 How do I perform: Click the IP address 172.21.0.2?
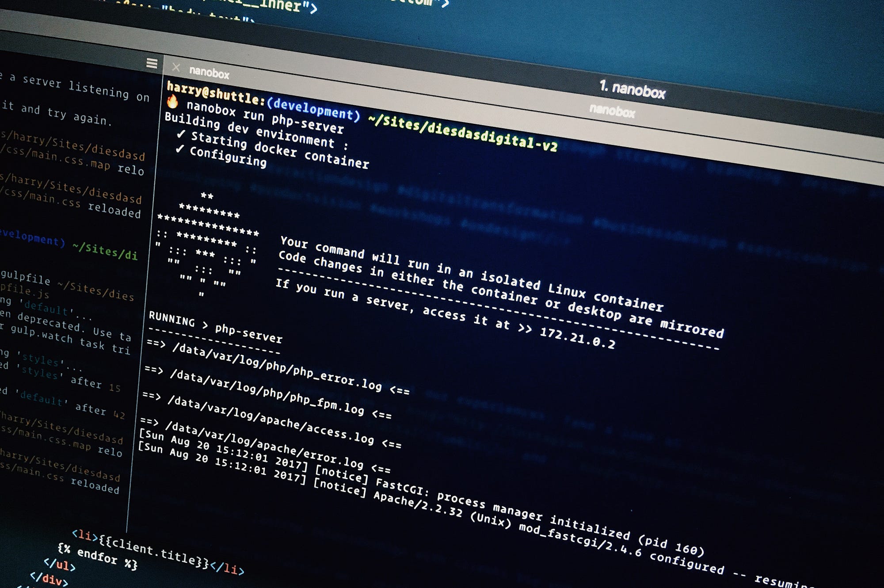click(x=577, y=338)
